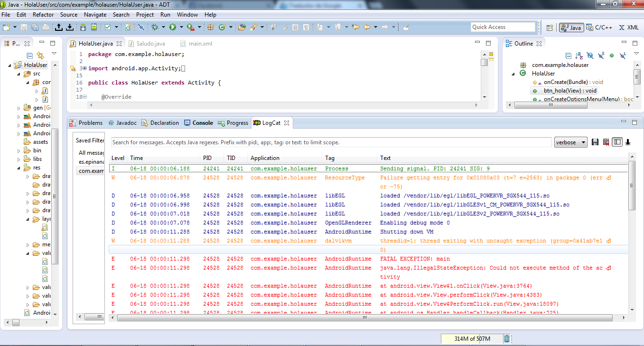
Task: Collapse all items in Outline panel
Action: (568, 56)
